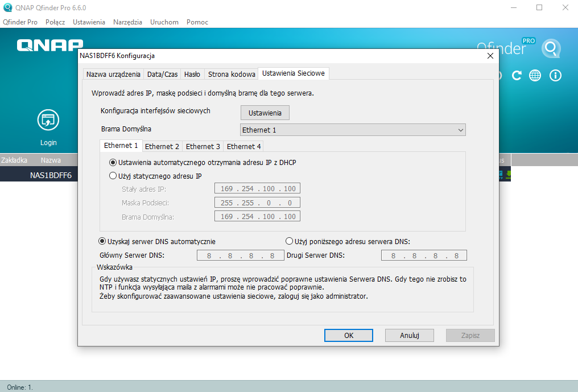Switch to the Ethernet 3 tab

(x=203, y=146)
